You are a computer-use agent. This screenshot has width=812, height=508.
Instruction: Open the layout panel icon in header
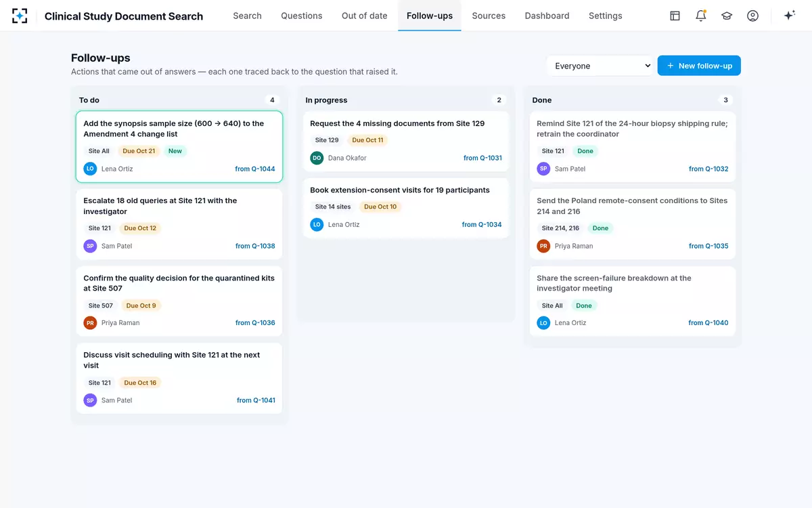[x=675, y=16]
